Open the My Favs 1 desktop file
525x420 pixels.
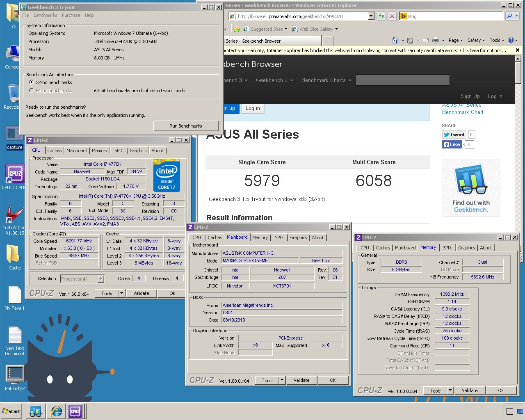pyautogui.click(x=15, y=298)
